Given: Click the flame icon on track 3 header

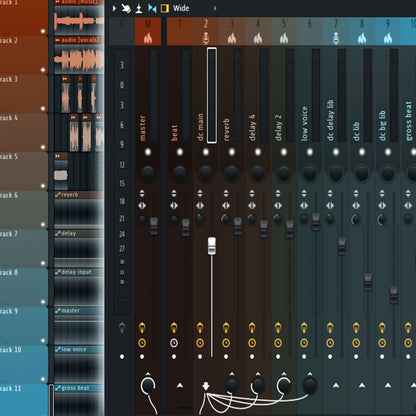Looking at the screenshot, I should coord(232,39).
